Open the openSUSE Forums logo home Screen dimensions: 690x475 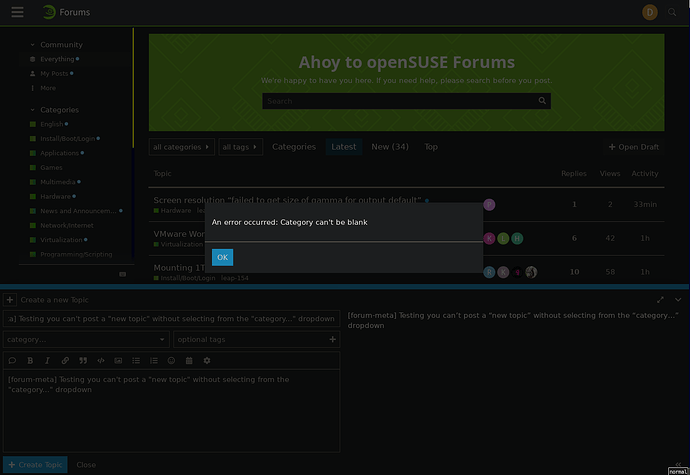point(67,12)
